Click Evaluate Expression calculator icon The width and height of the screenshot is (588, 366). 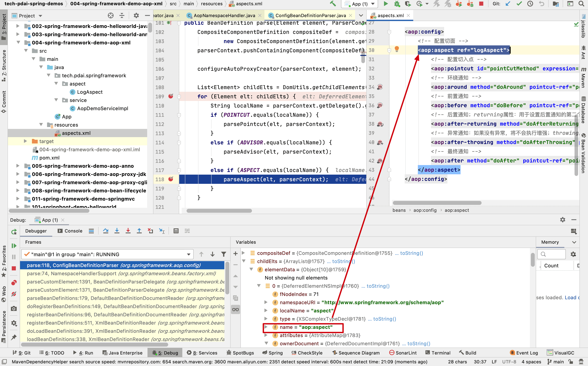176,231
